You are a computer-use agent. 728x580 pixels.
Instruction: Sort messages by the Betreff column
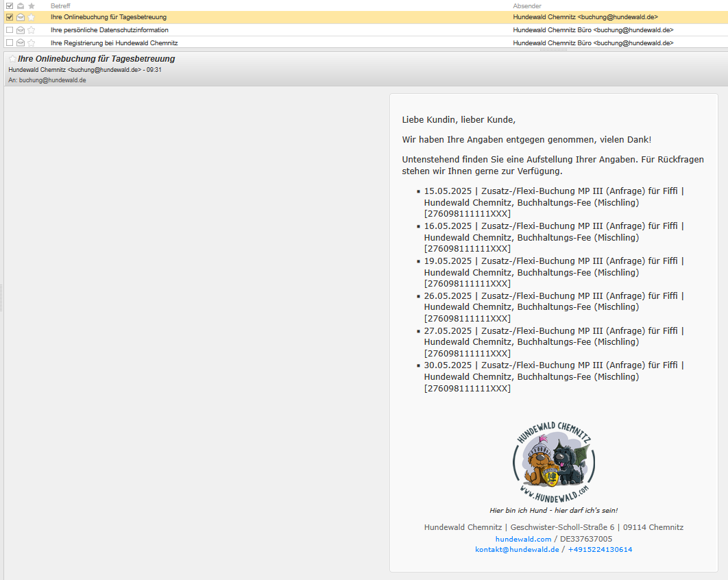(x=60, y=5)
